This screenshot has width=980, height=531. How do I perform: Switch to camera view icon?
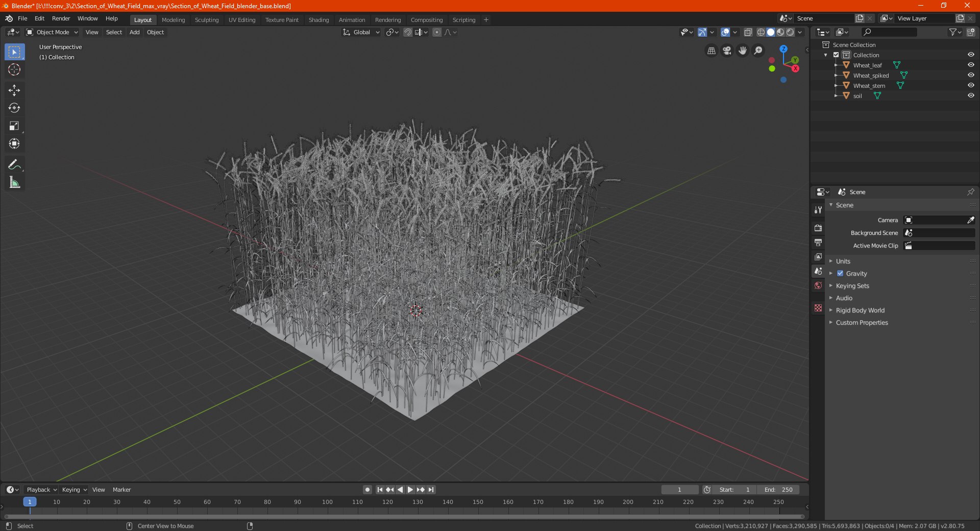(x=727, y=51)
